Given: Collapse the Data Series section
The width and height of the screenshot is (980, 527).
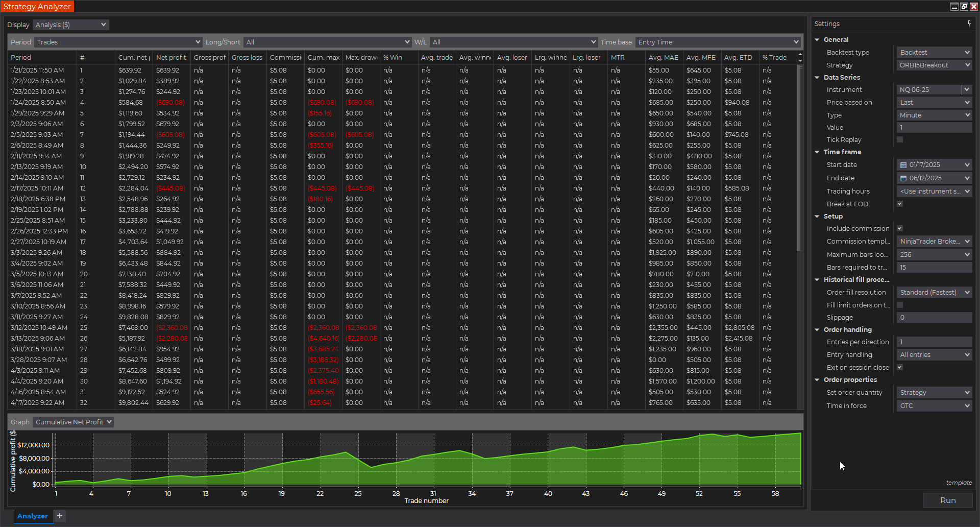Looking at the screenshot, I should (817, 78).
